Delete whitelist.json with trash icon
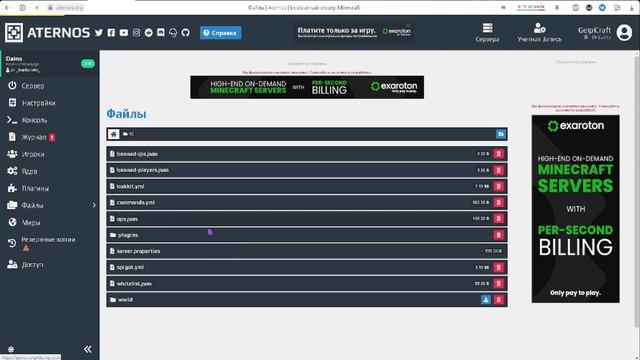The height and width of the screenshot is (360, 640). [x=498, y=283]
